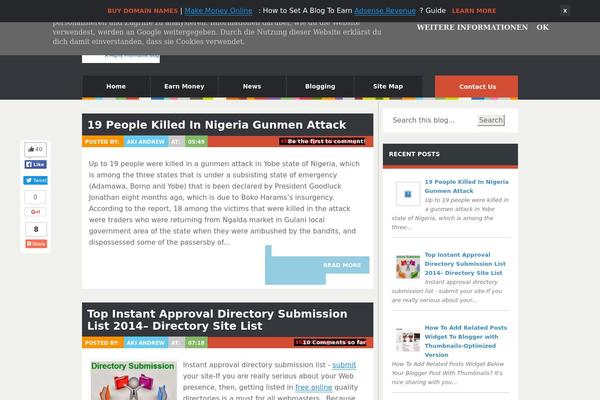The height and width of the screenshot is (400, 600).
Task: Click the free online link in excerpt
Action: pyautogui.click(x=313, y=387)
